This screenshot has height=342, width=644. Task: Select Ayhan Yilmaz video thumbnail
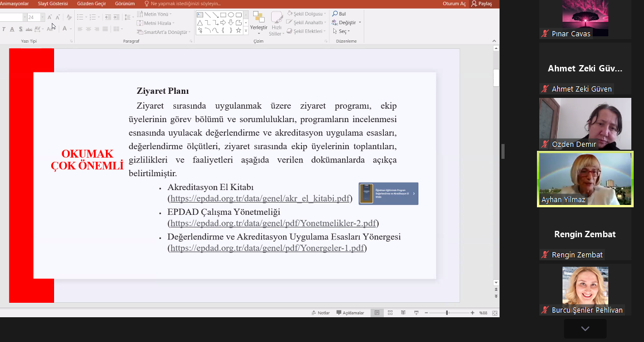pos(585,178)
